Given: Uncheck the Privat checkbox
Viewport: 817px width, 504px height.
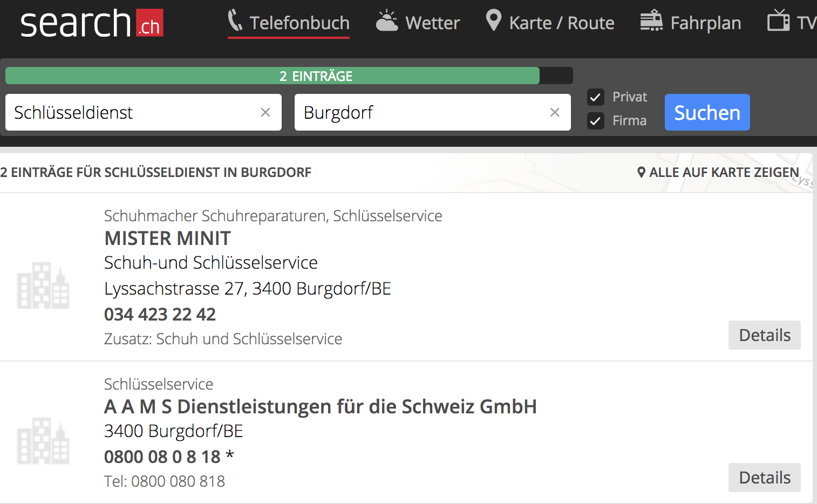Looking at the screenshot, I should point(595,97).
